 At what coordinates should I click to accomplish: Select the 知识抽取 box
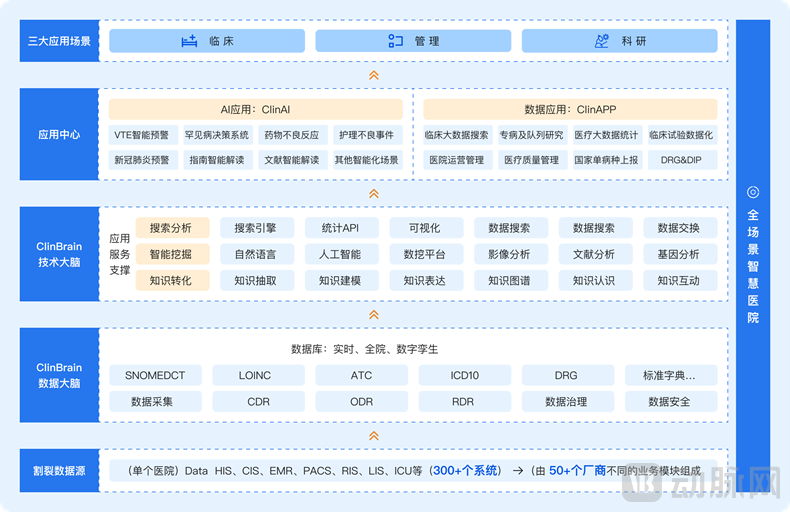tap(257, 280)
